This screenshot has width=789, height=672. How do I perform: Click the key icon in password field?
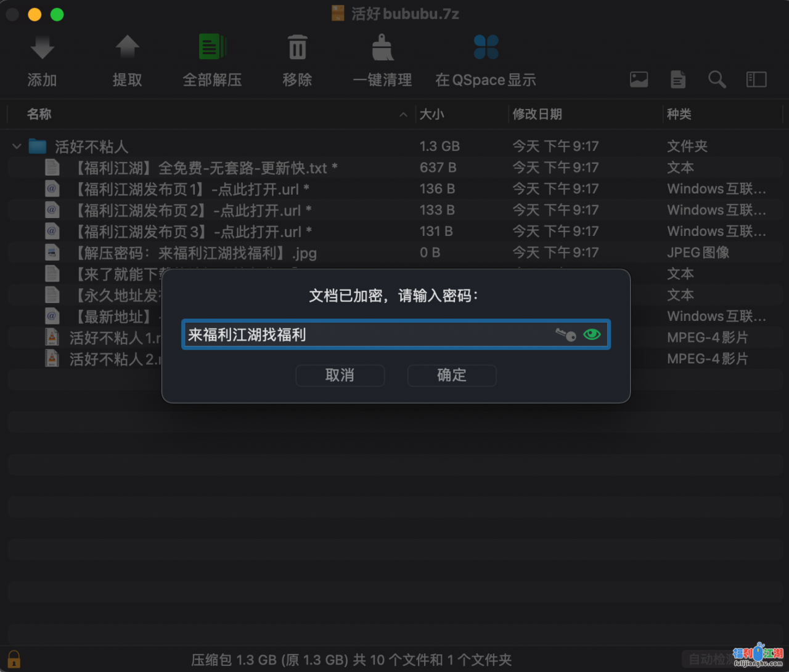(565, 334)
